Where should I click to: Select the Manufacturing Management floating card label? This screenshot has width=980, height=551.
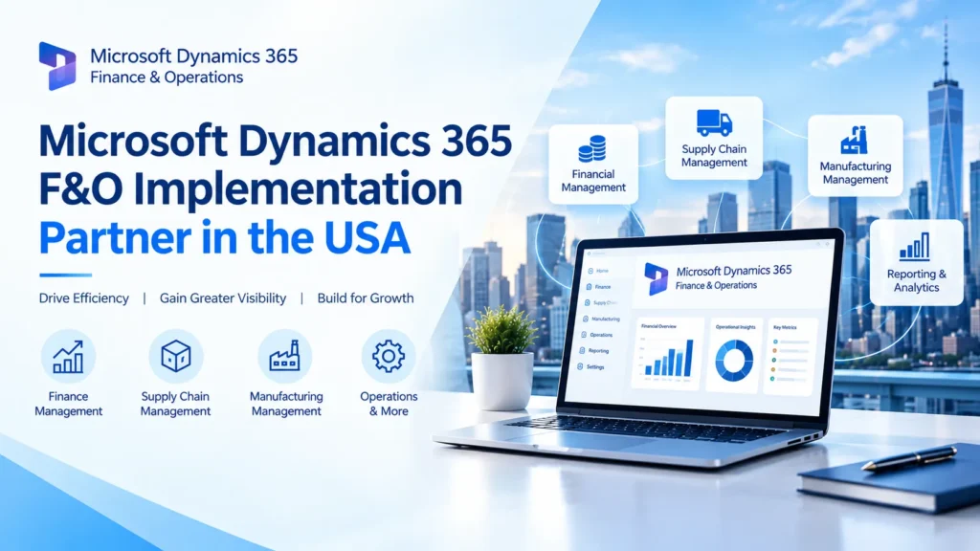[855, 173]
